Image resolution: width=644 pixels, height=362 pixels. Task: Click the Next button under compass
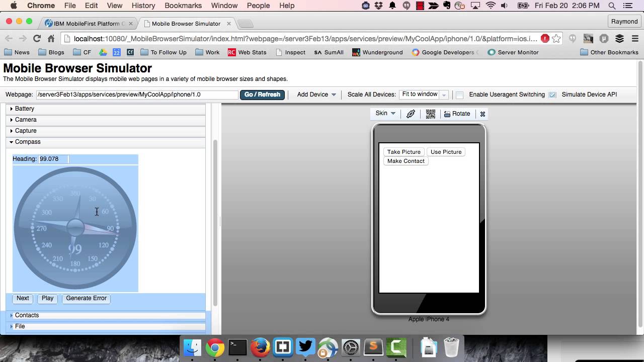[x=23, y=298]
